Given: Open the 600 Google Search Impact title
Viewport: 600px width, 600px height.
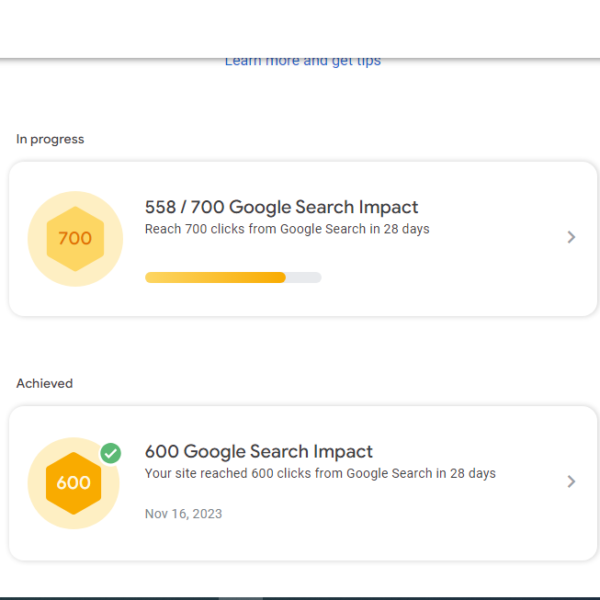Looking at the screenshot, I should pyautogui.click(x=259, y=452).
